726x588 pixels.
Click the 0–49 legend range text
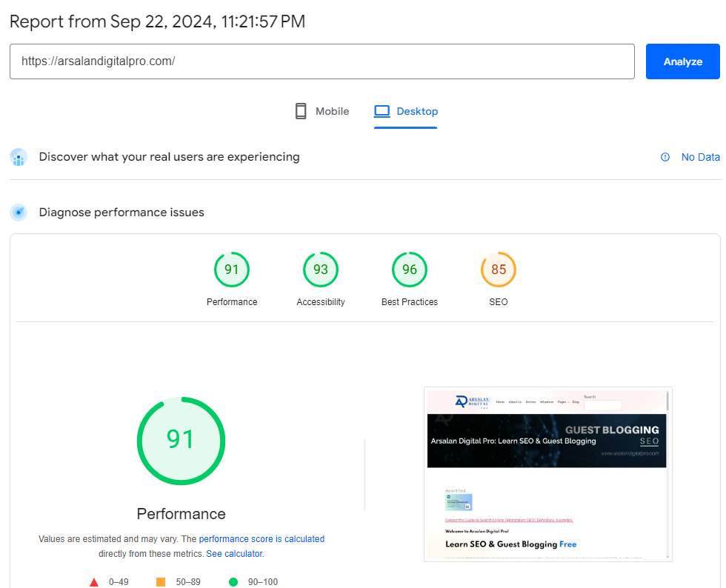pos(119,582)
